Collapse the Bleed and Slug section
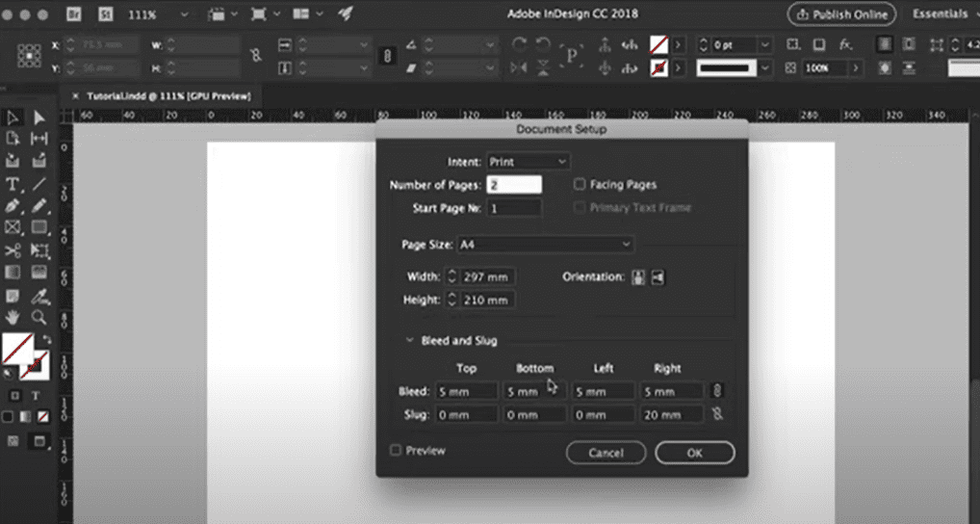This screenshot has width=980, height=524. click(410, 341)
